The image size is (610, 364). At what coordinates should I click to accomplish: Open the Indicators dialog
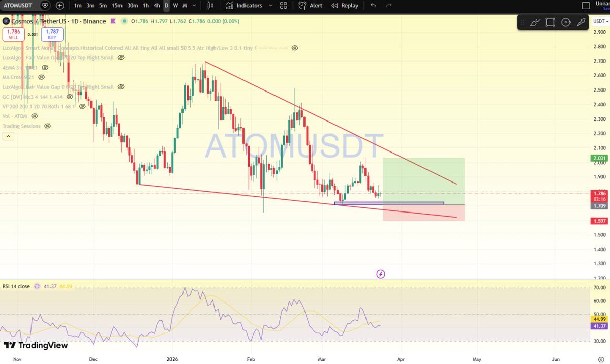coord(244,6)
